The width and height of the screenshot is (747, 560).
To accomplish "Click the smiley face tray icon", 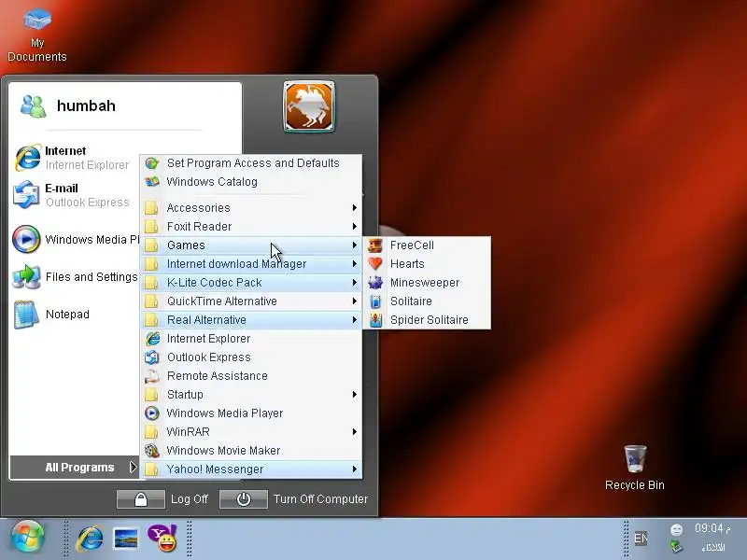I will [x=676, y=529].
